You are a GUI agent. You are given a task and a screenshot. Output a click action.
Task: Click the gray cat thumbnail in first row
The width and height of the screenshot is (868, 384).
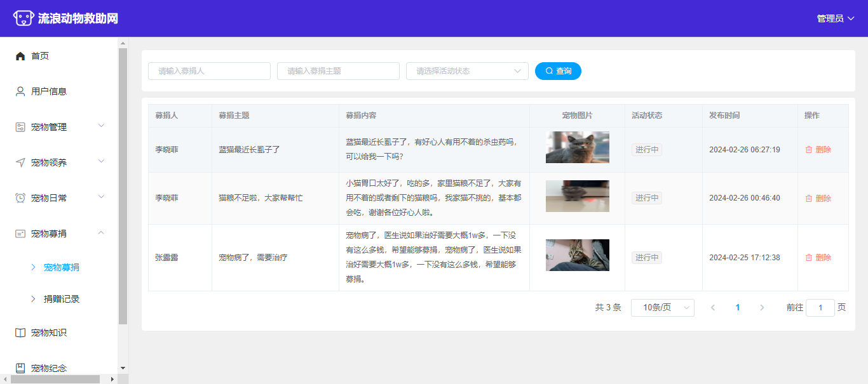point(577,147)
